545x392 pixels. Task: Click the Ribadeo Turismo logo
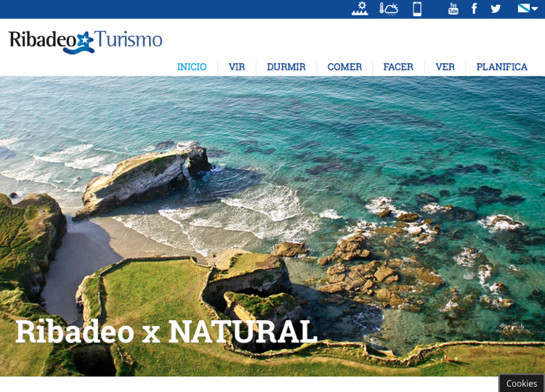[x=86, y=41]
